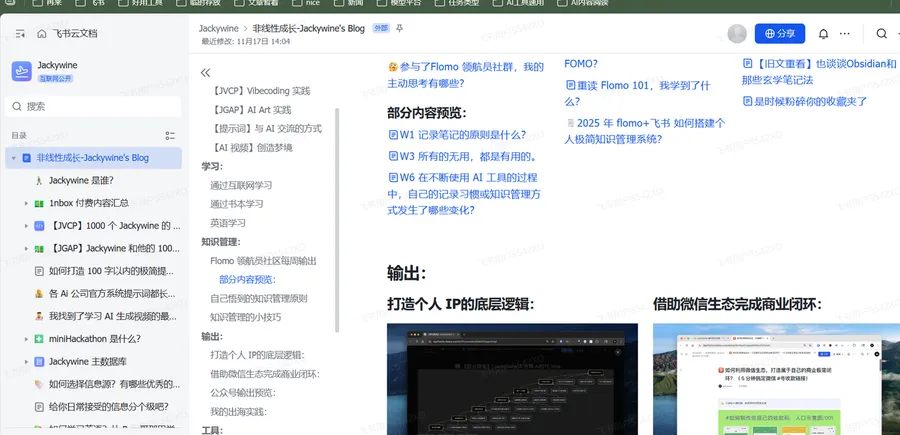Go to Jackywine in the breadcrumb

click(219, 28)
